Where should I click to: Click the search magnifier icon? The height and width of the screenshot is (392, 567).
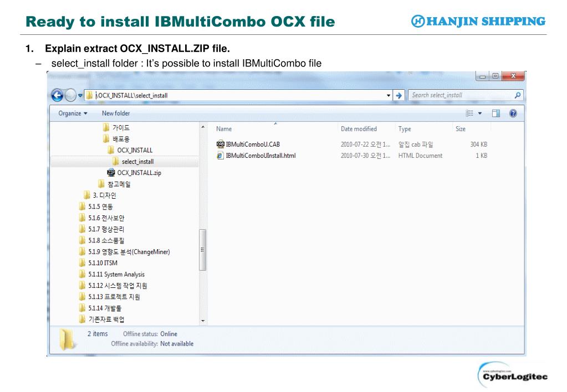pyautogui.click(x=518, y=95)
